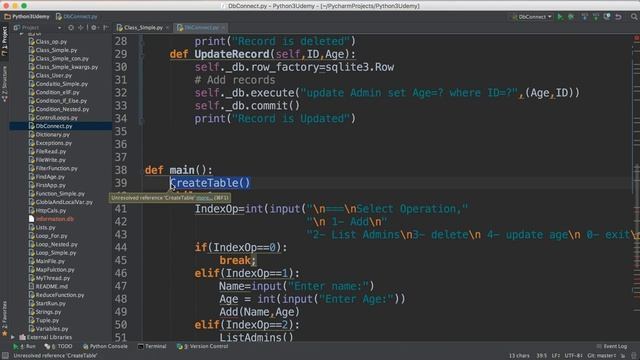Toggle the 2: Favorites side tool window

[4, 318]
